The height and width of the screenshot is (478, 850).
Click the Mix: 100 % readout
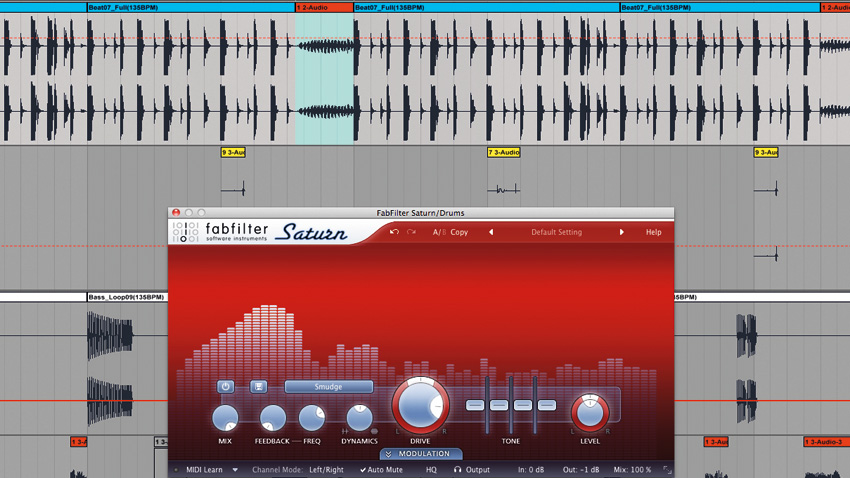click(x=632, y=470)
